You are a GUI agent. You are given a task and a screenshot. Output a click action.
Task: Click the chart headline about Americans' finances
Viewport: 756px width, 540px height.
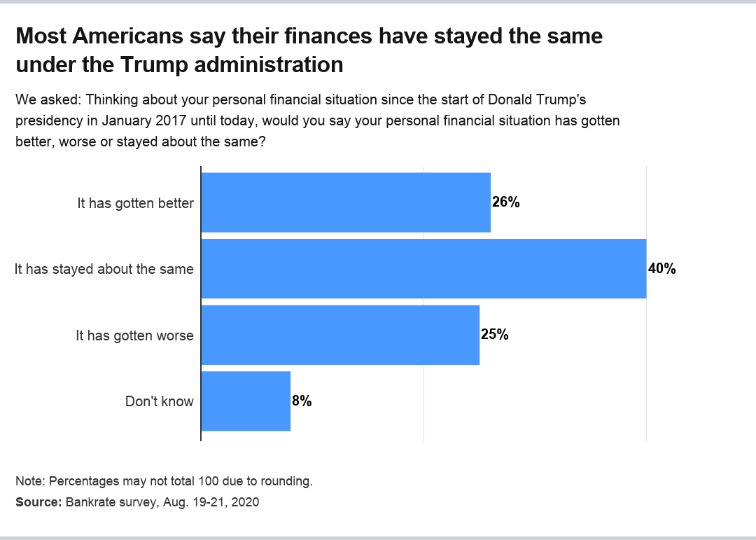(x=309, y=36)
